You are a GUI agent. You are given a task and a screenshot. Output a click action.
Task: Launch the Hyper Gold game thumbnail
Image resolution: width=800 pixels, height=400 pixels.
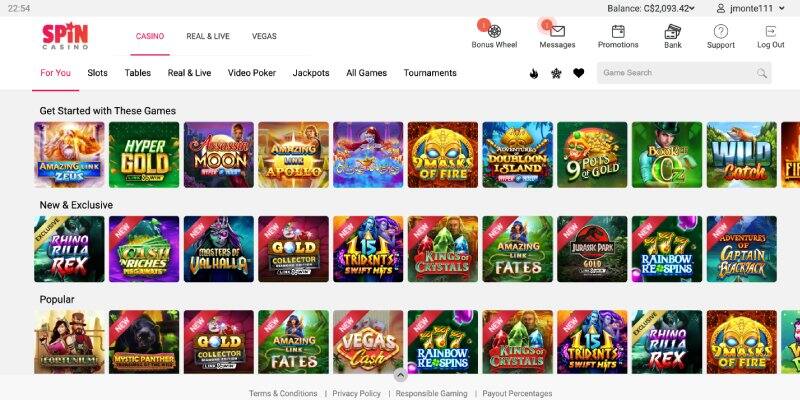coord(144,155)
